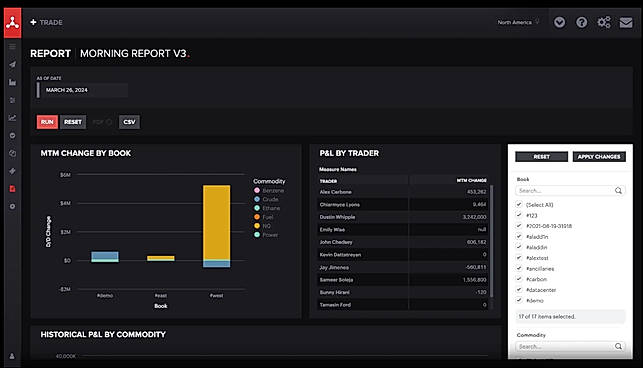Select the Tamasin Ford trader row
The height and width of the screenshot is (368, 643).
pyautogui.click(x=403, y=305)
